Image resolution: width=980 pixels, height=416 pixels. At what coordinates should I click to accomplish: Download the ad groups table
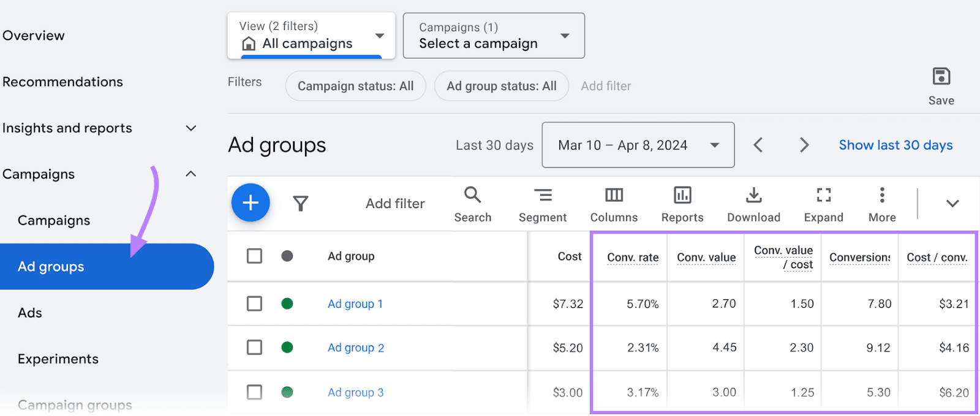(753, 204)
